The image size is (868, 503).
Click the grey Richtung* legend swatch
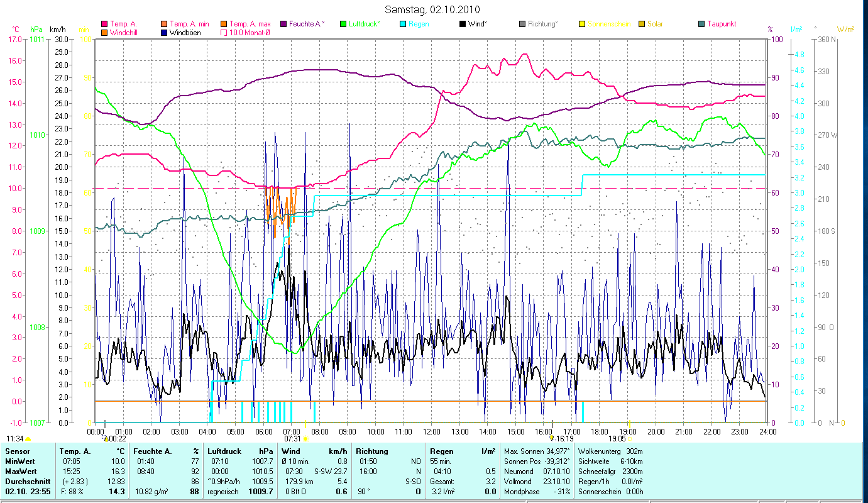(522, 24)
